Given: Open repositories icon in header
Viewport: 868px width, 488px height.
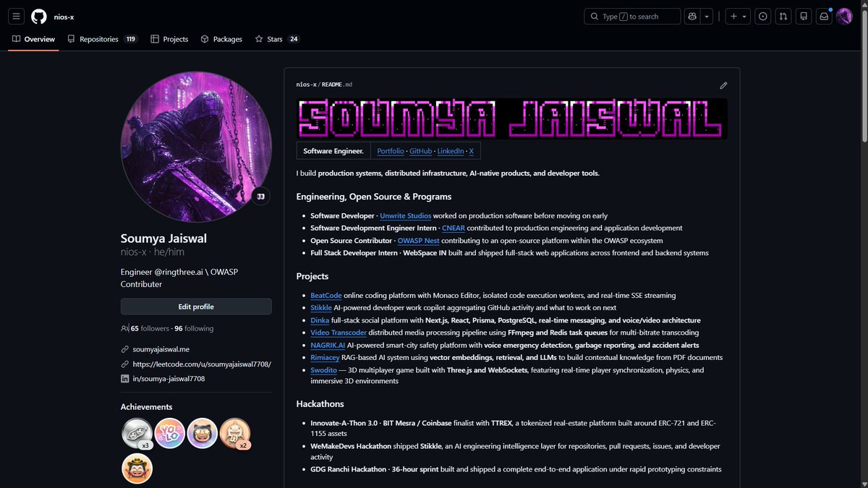Looking at the screenshot, I should pyautogui.click(x=803, y=16).
